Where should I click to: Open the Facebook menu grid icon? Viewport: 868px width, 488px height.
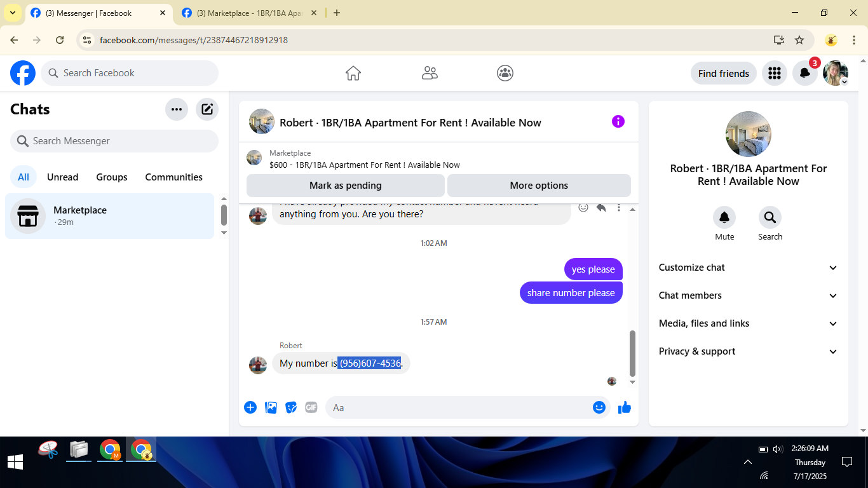pyautogui.click(x=774, y=73)
